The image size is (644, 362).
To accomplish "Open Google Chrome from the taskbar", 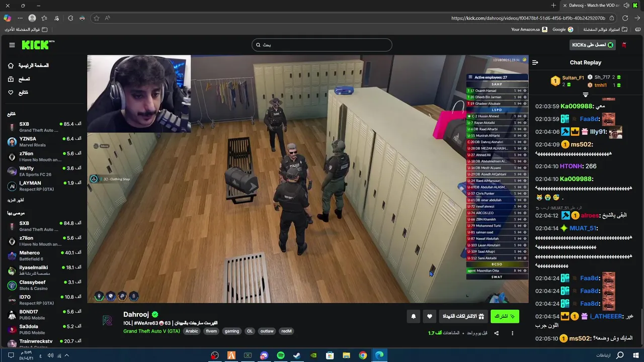I will pyautogui.click(x=363, y=355).
